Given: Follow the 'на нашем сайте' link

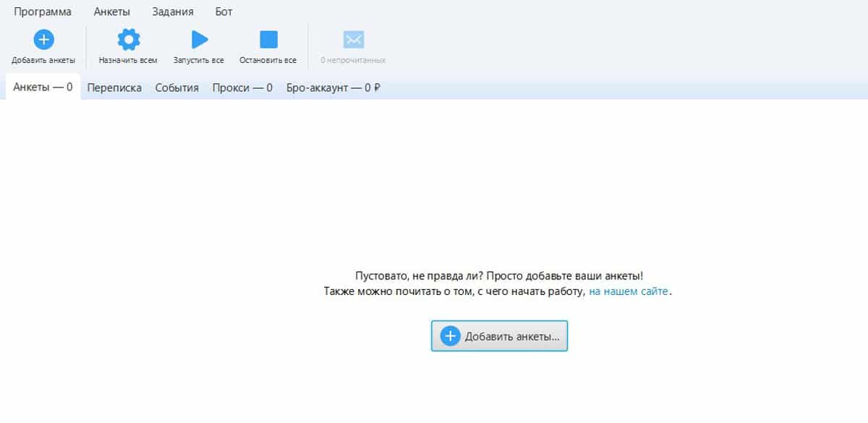Looking at the screenshot, I should tap(629, 291).
